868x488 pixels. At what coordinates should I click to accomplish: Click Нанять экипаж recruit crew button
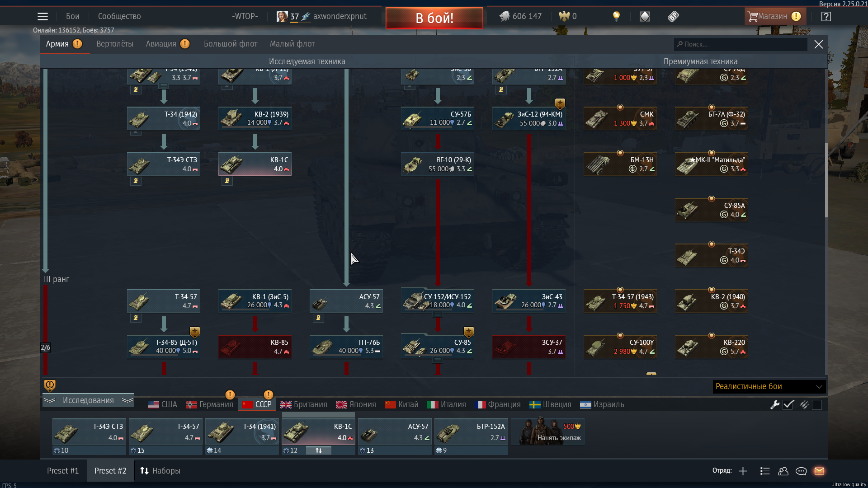coord(548,432)
